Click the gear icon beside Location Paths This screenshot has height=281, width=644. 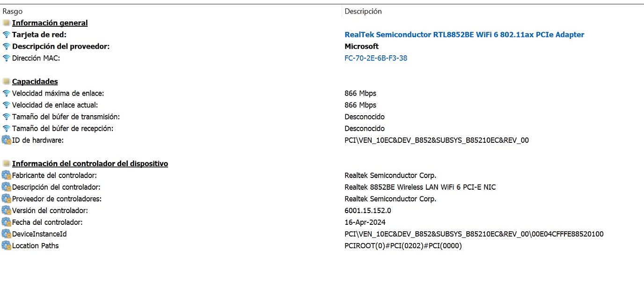coord(6,245)
